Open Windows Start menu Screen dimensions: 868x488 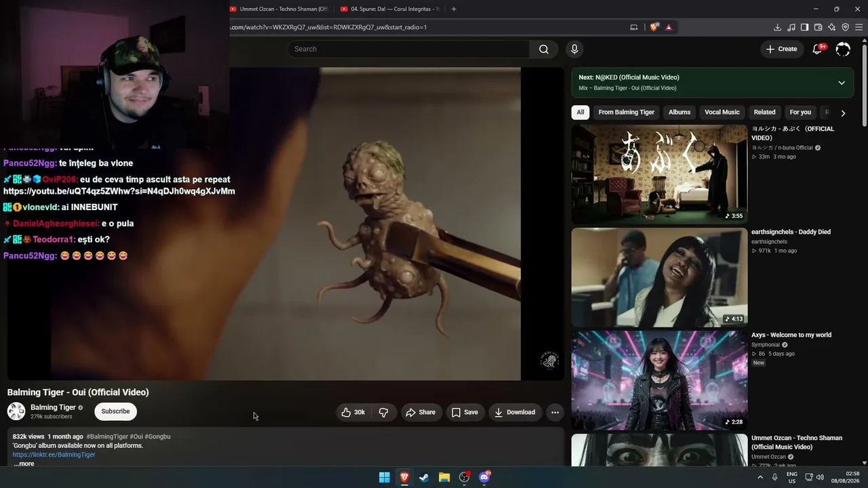(x=384, y=477)
